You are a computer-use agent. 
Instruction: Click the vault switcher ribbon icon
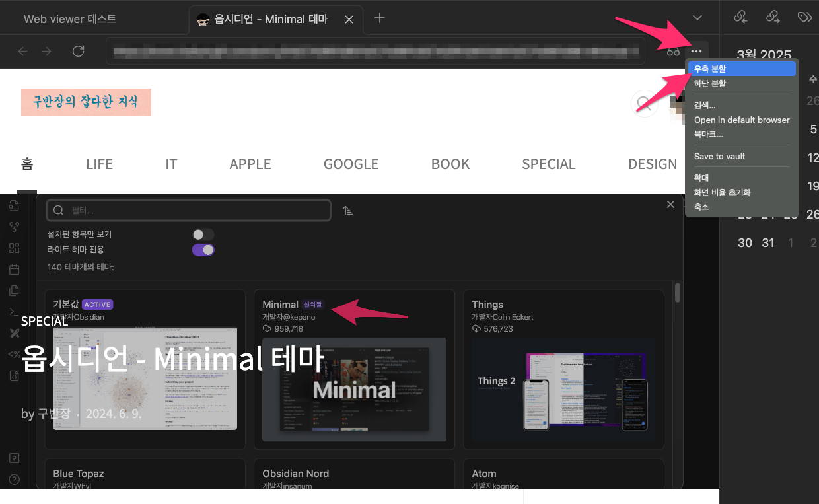click(x=14, y=458)
